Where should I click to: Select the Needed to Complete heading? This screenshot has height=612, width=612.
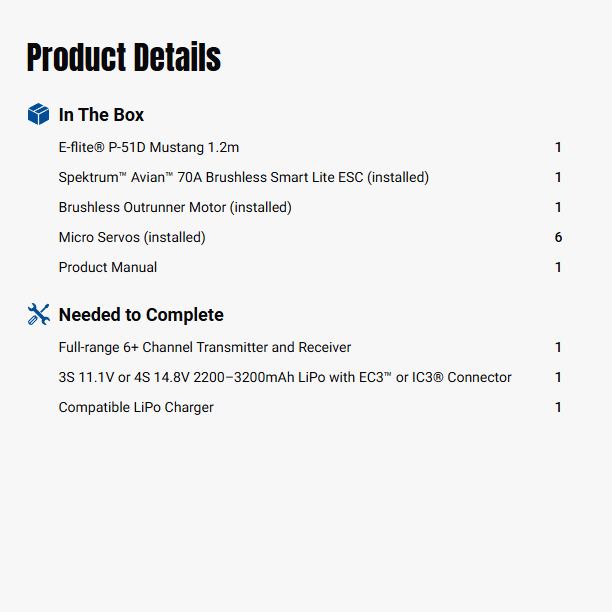point(141,315)
